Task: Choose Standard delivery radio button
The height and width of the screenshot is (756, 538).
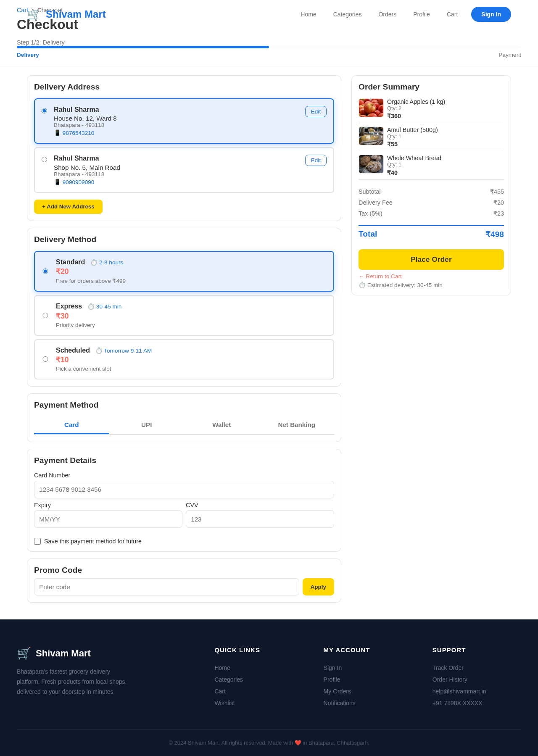Action: point(45,271)
